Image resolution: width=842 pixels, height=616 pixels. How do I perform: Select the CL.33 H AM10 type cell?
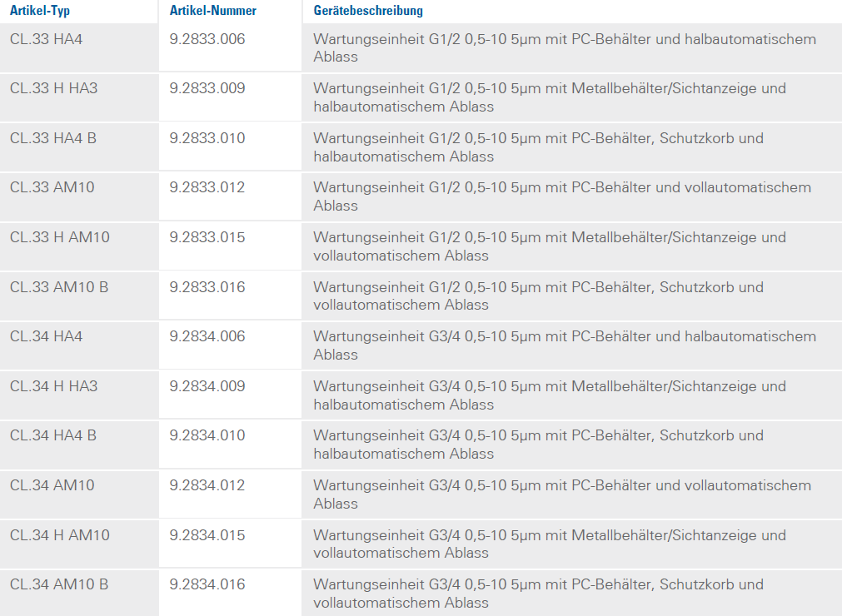[x=60, y=237]
